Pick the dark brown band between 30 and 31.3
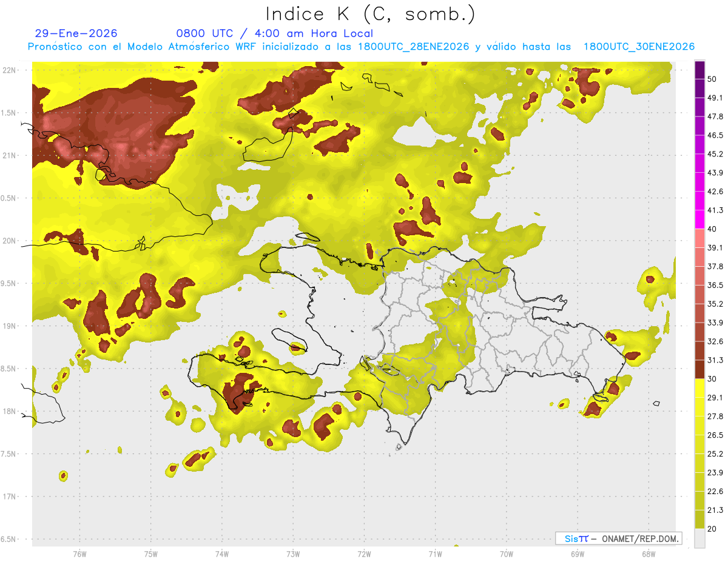Viewport: 728px width, 562px height. click(x=699, y=370)
